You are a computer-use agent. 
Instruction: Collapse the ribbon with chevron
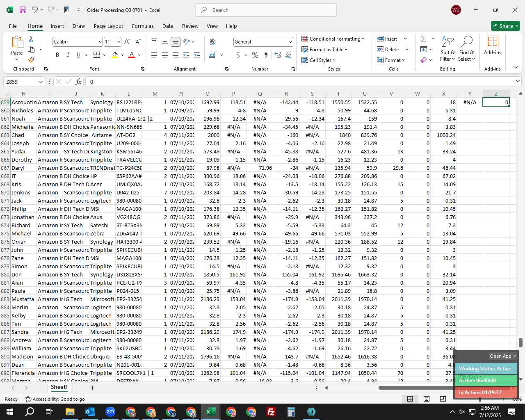coord(516,68)
